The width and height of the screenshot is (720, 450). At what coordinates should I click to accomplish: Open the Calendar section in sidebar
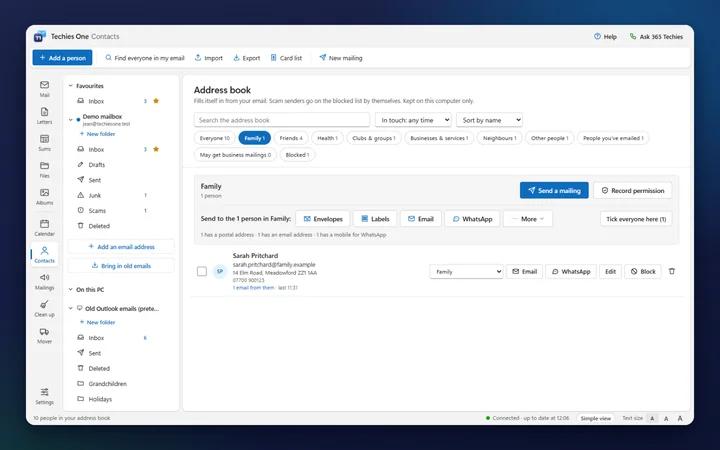pos(45,228)
